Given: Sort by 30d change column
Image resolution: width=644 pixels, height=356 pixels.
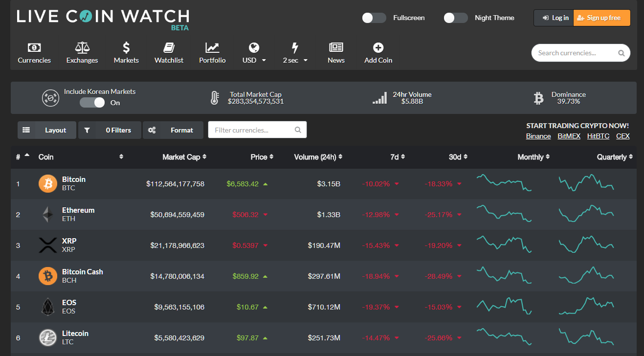Looking at the screenshot, I should point(458,157).
